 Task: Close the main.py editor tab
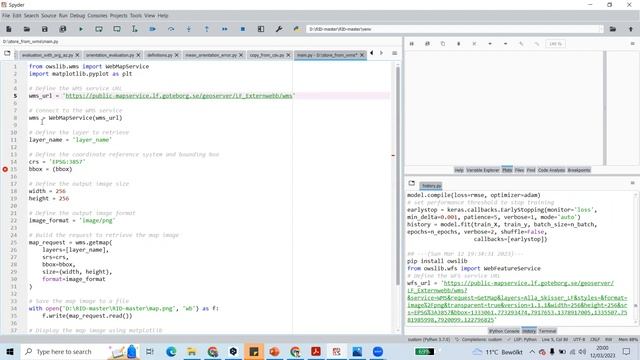pos(362,55)
